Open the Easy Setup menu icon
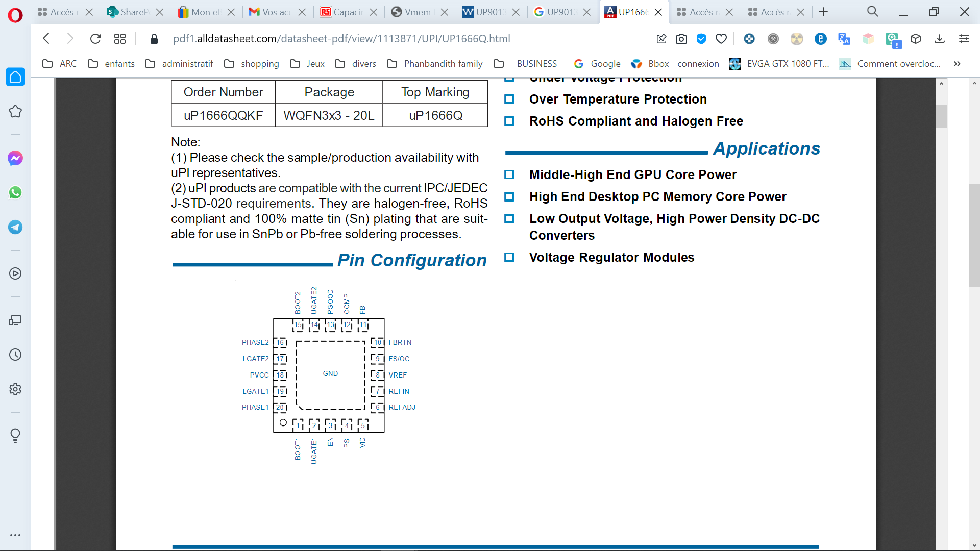The width and height of the screenshot is (980, 551). click(x=964, y=39)
